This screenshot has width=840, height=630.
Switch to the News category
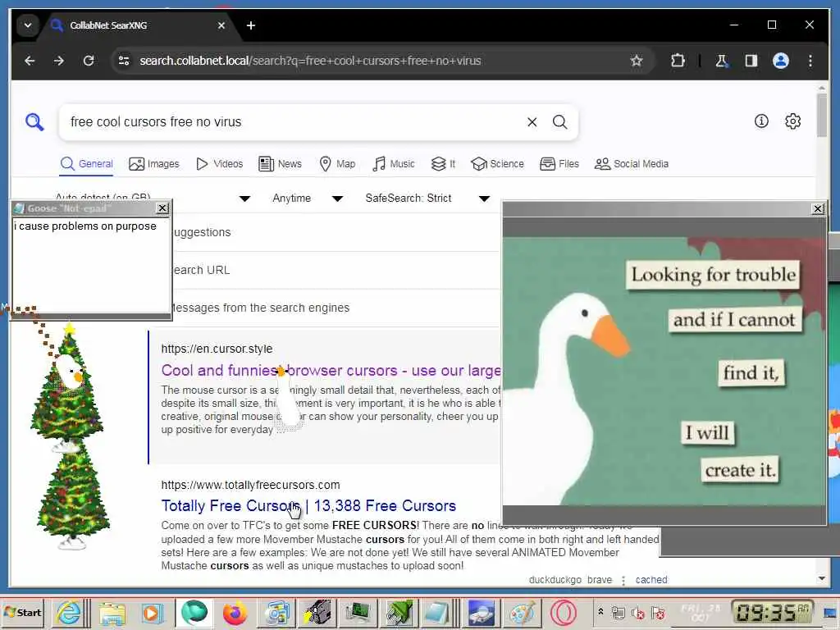point(281,163)
